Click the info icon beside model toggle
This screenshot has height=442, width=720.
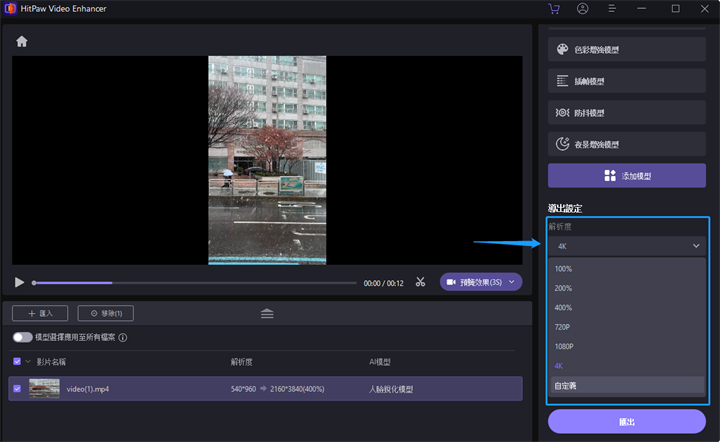click(123, 338)
